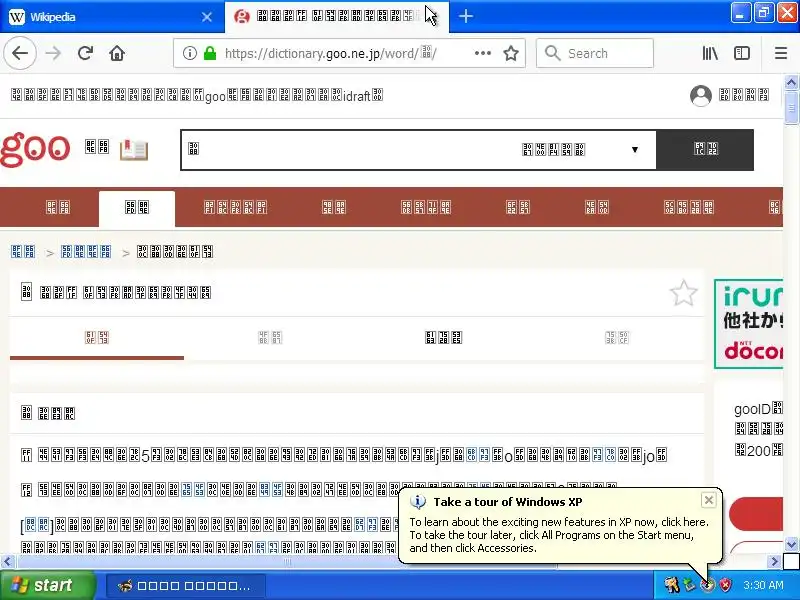Click the taskbar clock showing 3:30 AM

(x=763, y=585)
